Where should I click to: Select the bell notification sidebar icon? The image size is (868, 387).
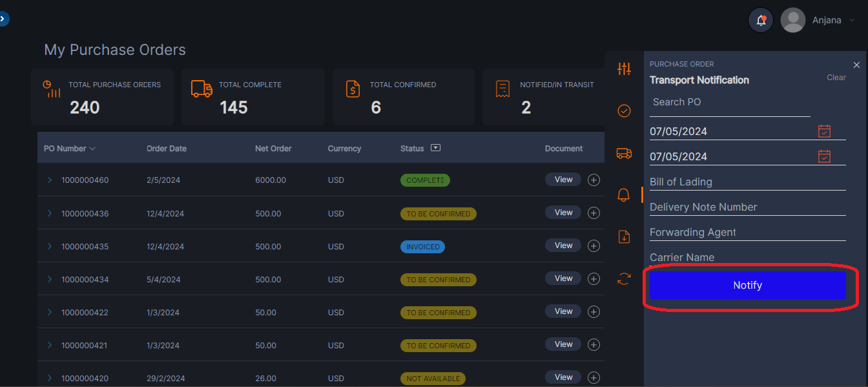624,194
